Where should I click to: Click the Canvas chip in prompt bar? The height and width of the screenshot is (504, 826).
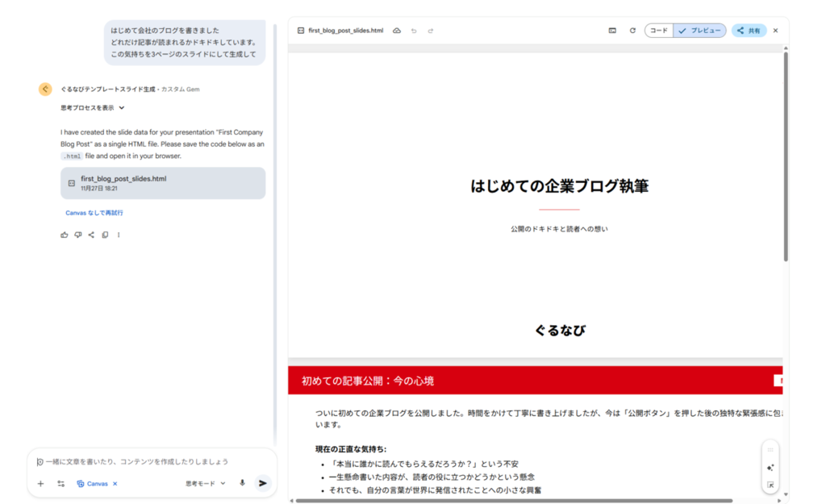[x=92, y=484]
